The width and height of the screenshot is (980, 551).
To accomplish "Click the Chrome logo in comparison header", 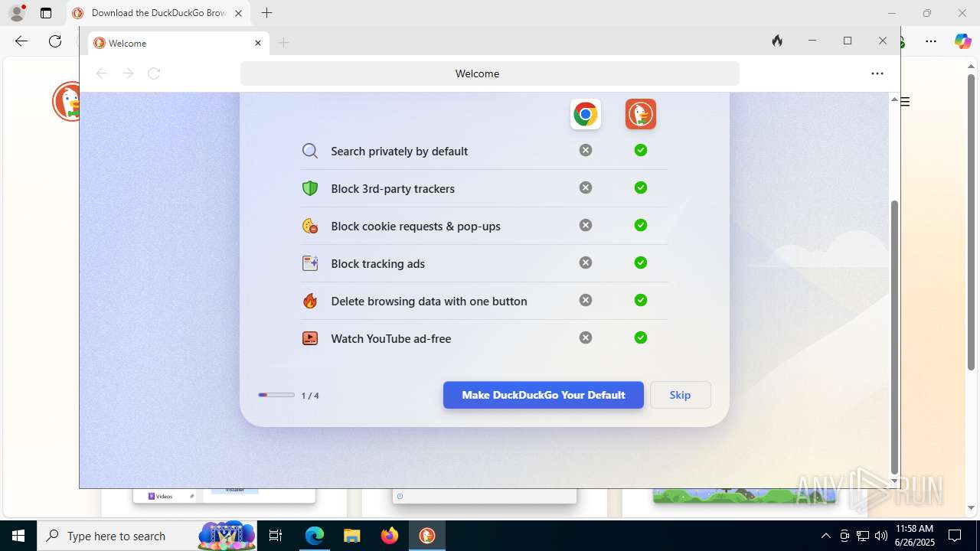I will pos(586,115).
